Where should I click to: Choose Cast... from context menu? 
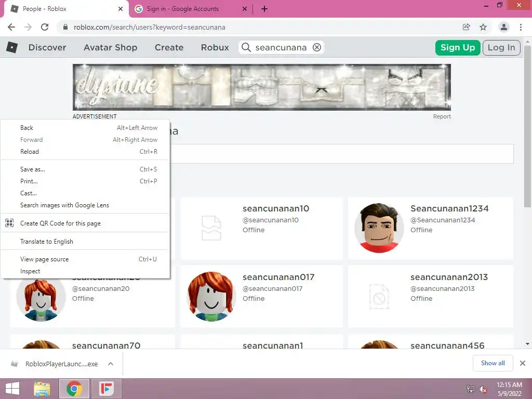click(85, 193)
